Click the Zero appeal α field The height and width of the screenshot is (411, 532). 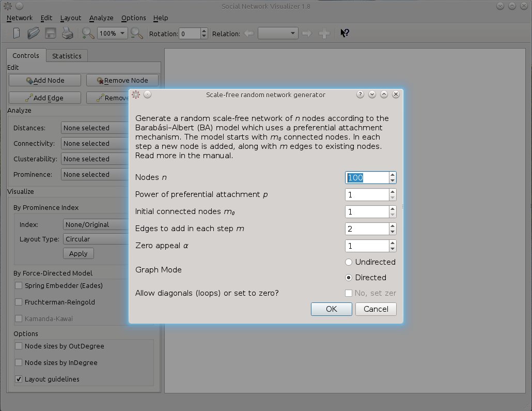[367, 246]
